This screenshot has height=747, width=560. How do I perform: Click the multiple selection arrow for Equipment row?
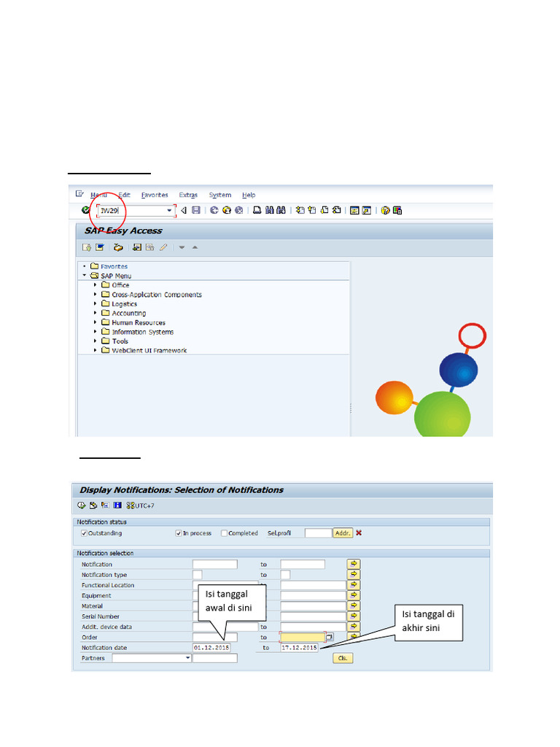[354, 595]
